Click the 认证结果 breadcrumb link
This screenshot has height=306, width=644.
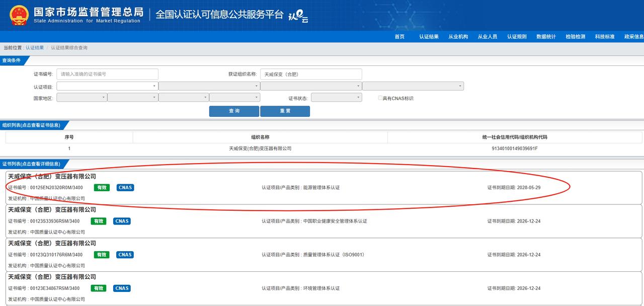tap(35, 48)
